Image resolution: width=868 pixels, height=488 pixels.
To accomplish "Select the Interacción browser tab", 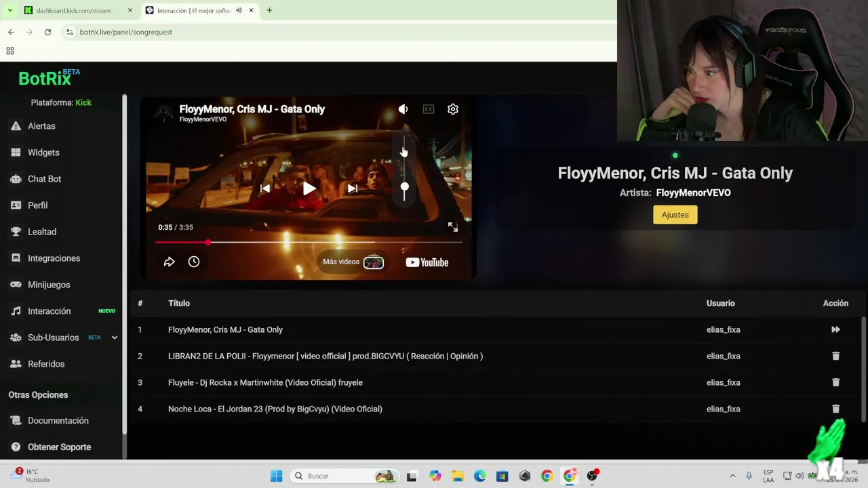I will point(194,11).
